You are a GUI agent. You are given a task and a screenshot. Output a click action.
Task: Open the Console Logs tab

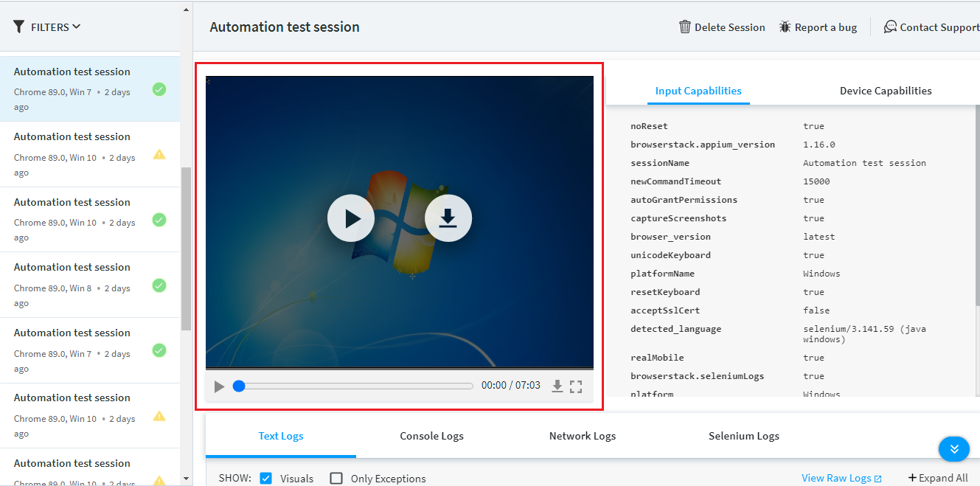pyautogui.click(x=431, y=436)
